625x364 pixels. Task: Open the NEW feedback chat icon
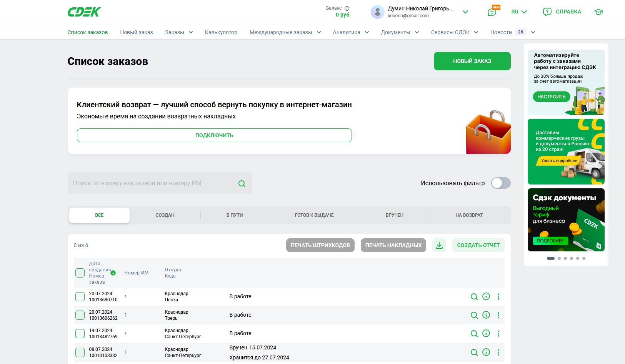click(x=492, y=12)
